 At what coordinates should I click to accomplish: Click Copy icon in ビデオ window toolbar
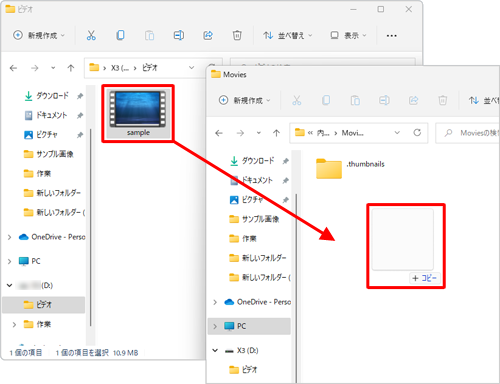click(120, 35)
